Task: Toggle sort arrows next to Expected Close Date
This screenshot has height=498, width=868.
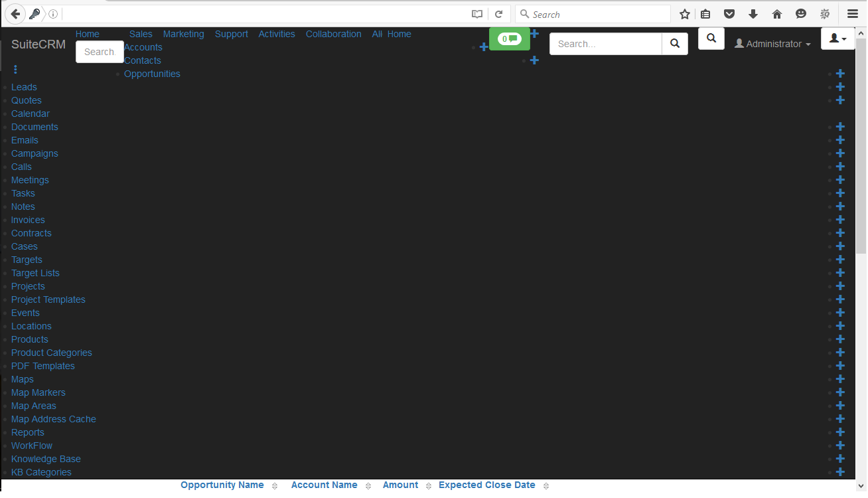Action: pos(546,486)
